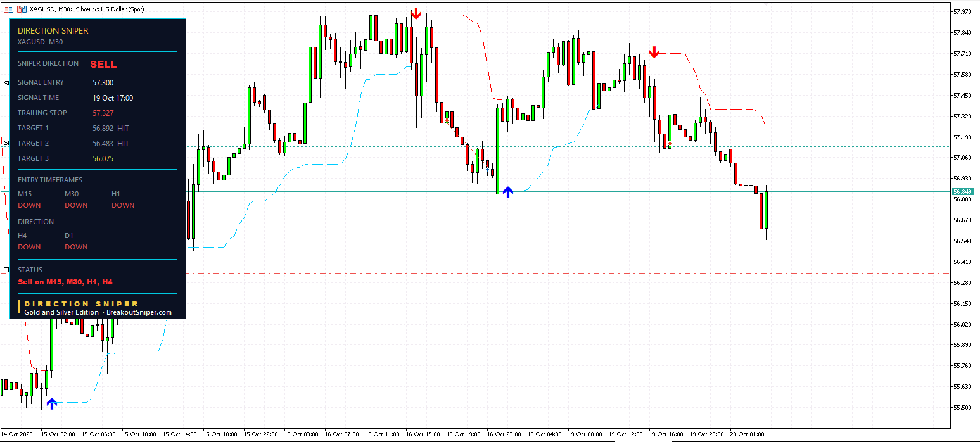Click price scale label 56.410
Image resolution: width=980 pixels, height=442 pixels.
(x=962, y=262)
